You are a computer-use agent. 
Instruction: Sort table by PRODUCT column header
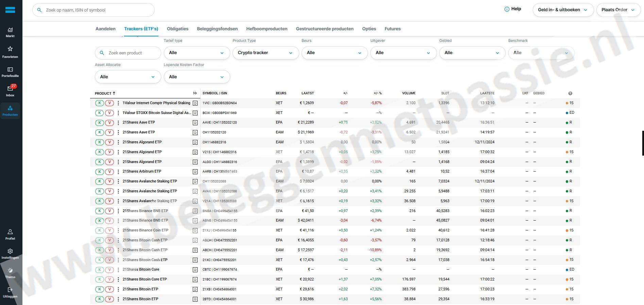coord(105,93)
